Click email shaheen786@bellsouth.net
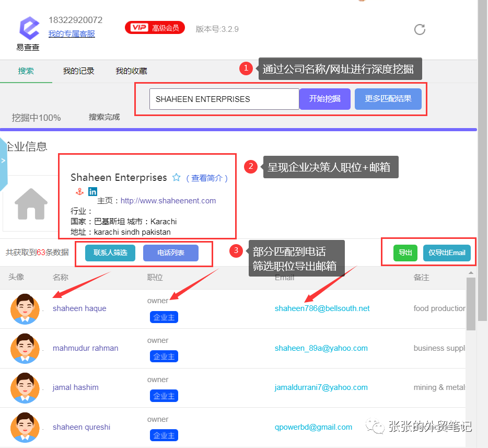Viewport: 488px width, 448px height. point(322,308)
